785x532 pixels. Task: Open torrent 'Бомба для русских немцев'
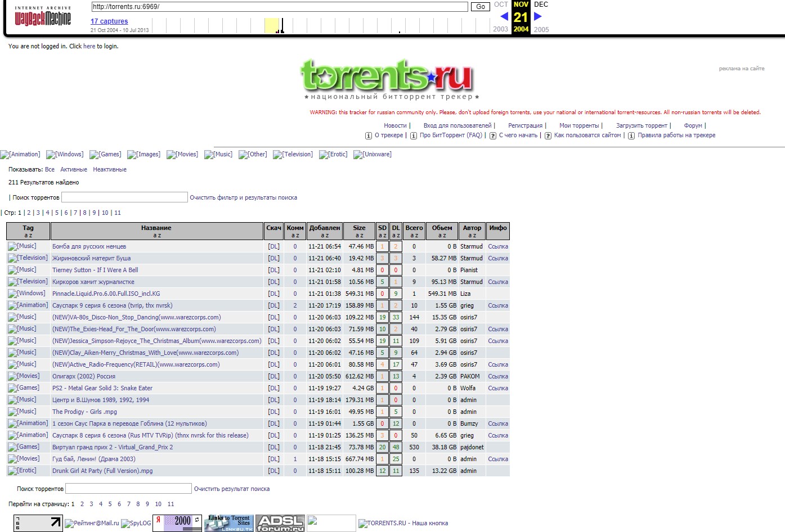tap(89, 247)
